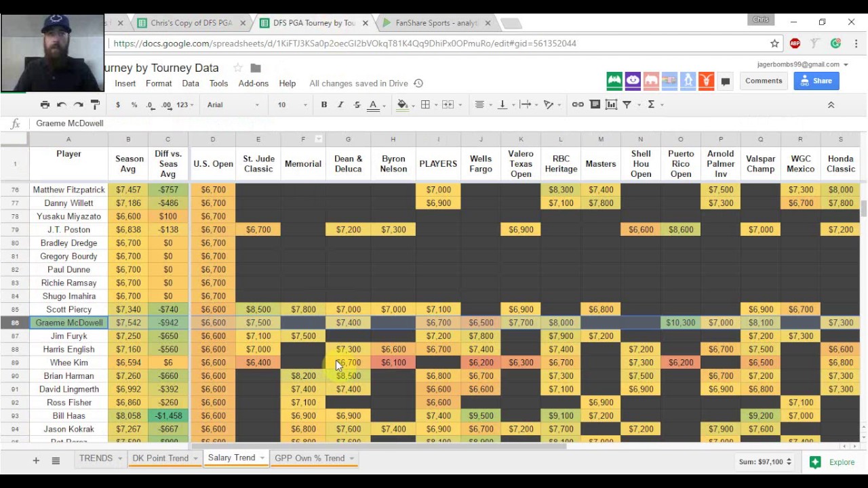Open the Help menu

coord(288,83)
